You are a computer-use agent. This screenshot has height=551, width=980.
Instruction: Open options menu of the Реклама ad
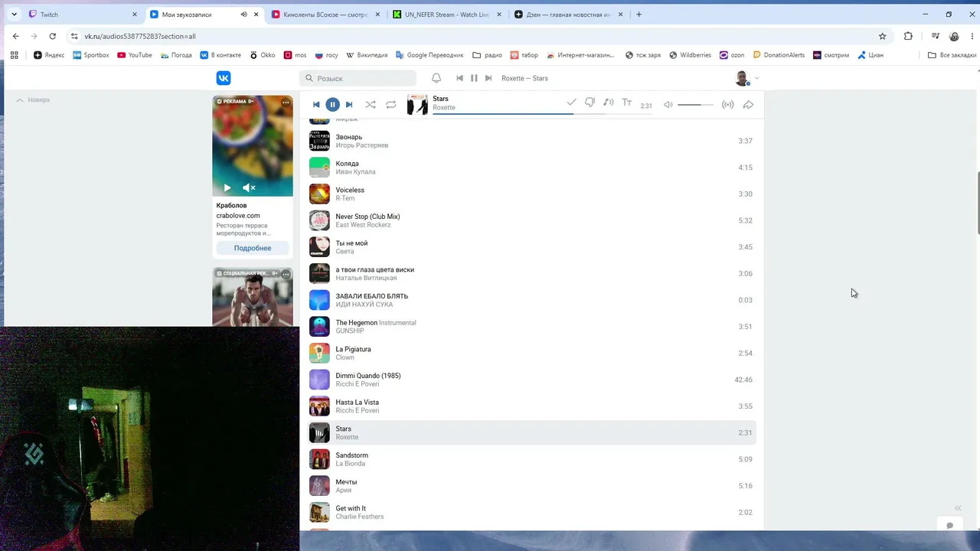(286, 102)
